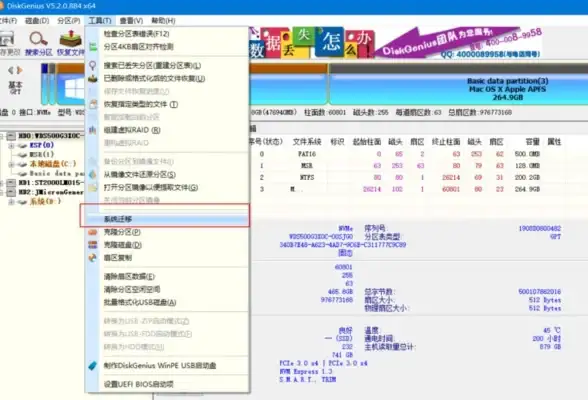
Task: Click the 保存更改 save-changes toolbar icon
Action: (x=7, y=39)
